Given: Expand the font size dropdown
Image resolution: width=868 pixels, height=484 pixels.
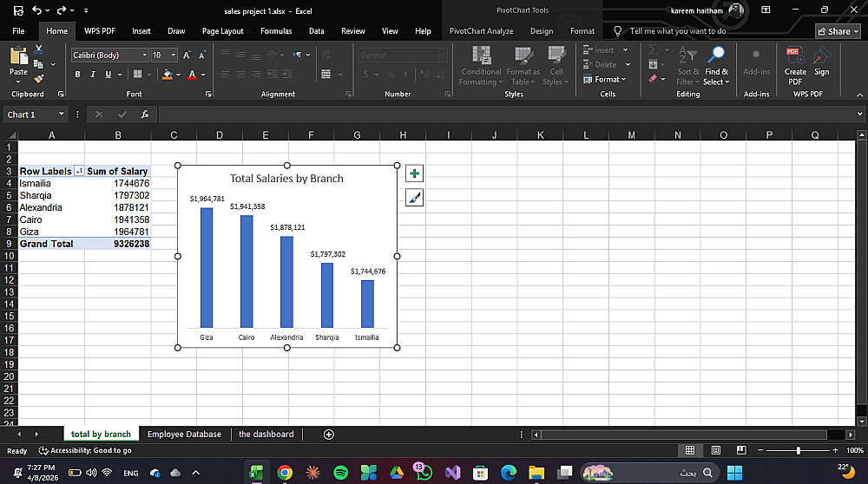Looking at the screenshot, I should pyautogui.click(x=174, y=56).
